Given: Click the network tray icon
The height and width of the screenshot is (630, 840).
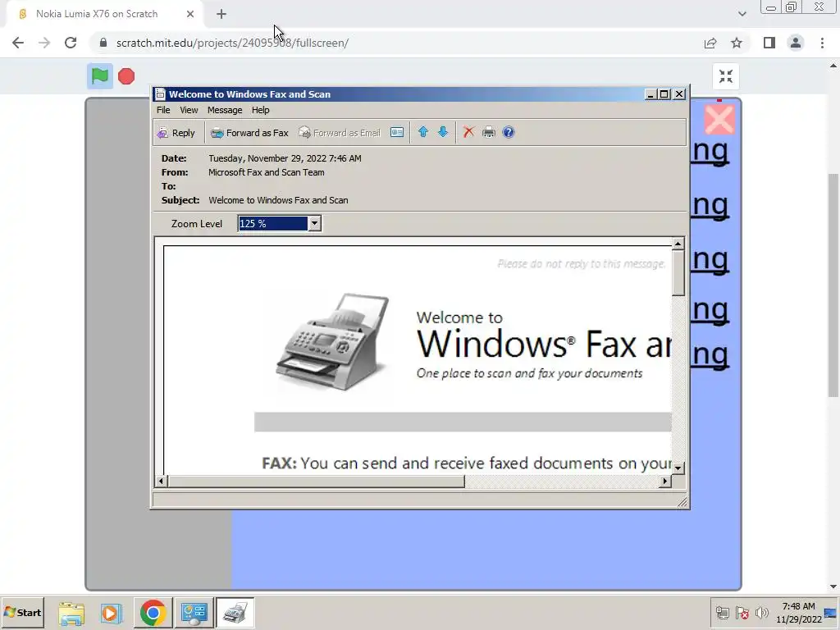Looking at the screenshot, I should pyautogui.click(x=722, y=613).
